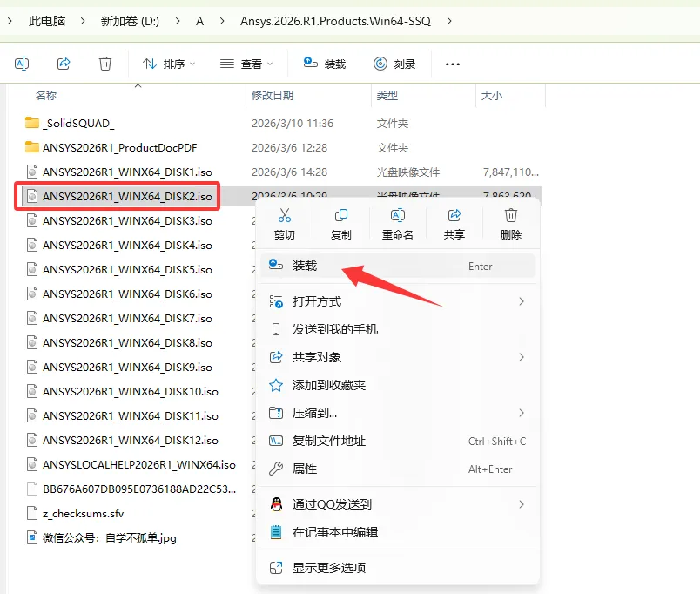Open the 查看 view dropdown
The width and height of the screenshot is (700, 594).
tap(246, 64)
